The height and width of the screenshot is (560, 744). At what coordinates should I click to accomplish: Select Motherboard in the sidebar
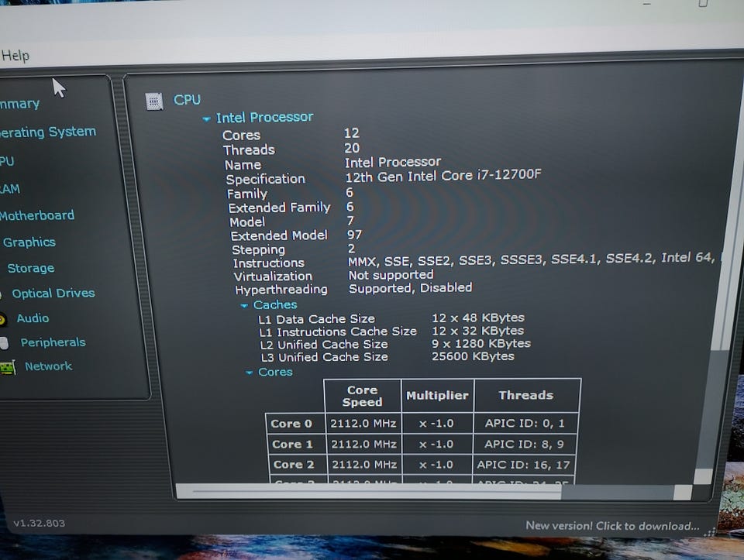point(37,216)
